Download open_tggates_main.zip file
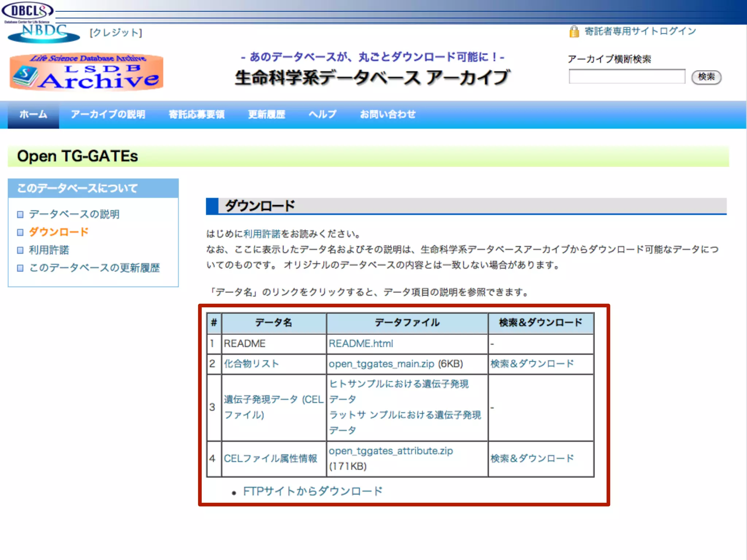 coord(381,364)
